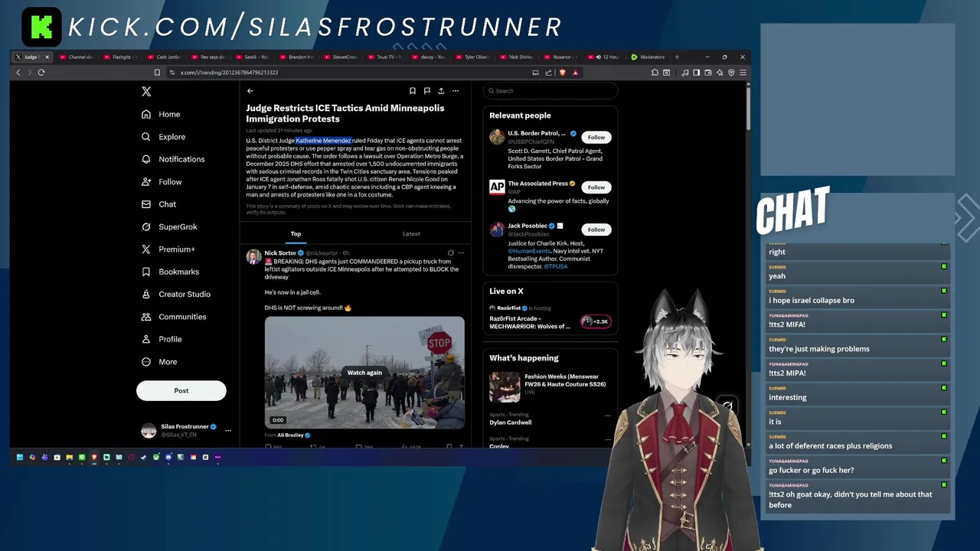The height and width of the screenshot is (551, 980).
Task: Join RazörFist Arcade live broadcast
Action: (530, 322)
